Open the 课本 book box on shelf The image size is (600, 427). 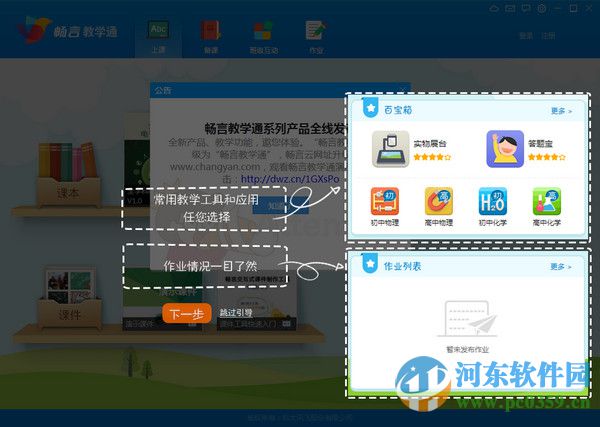tap(68, 174)
